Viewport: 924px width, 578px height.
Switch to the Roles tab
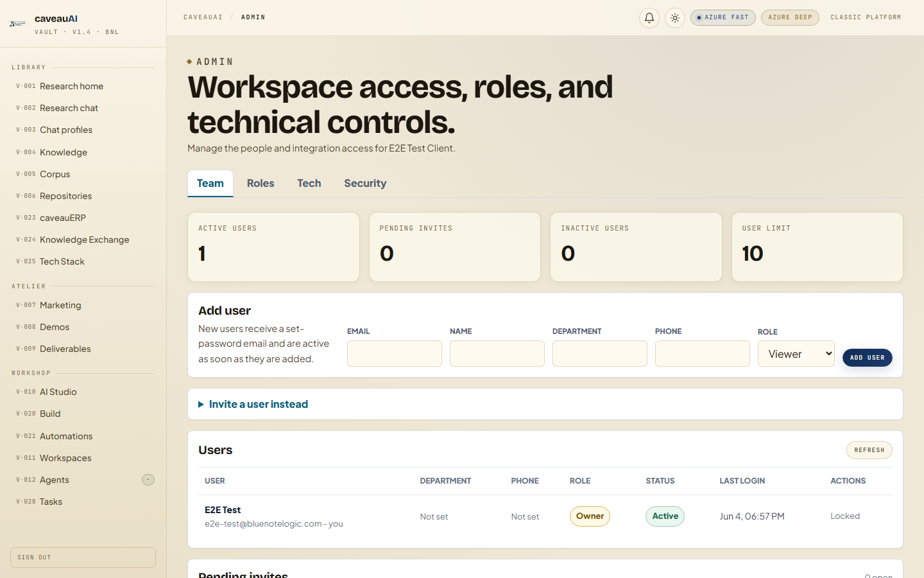pyautogui.click(x=261, y=183)
